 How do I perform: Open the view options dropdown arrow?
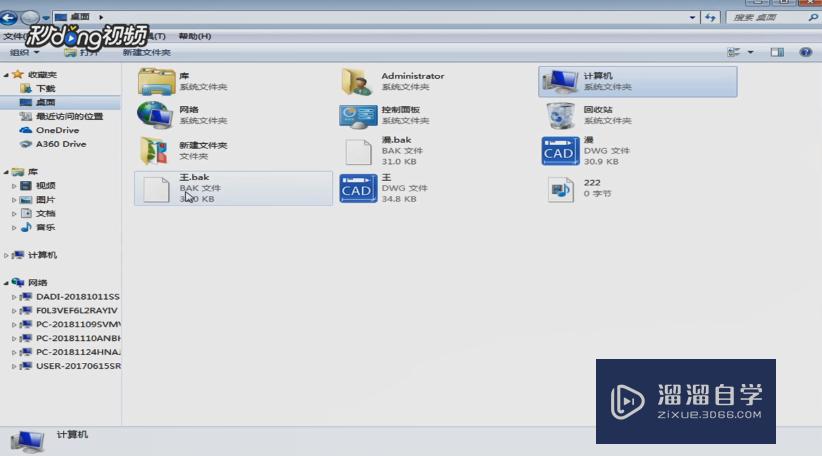(750, 52)
